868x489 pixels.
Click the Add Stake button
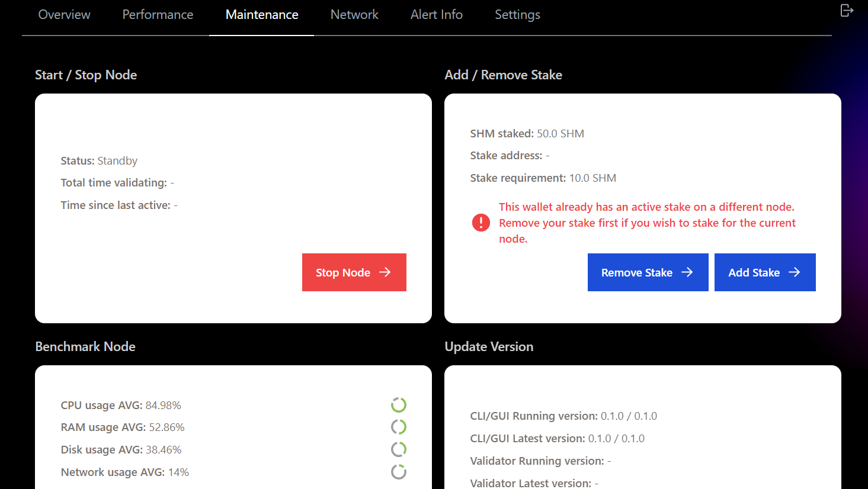pyautogui.click(x=765, y=272)
